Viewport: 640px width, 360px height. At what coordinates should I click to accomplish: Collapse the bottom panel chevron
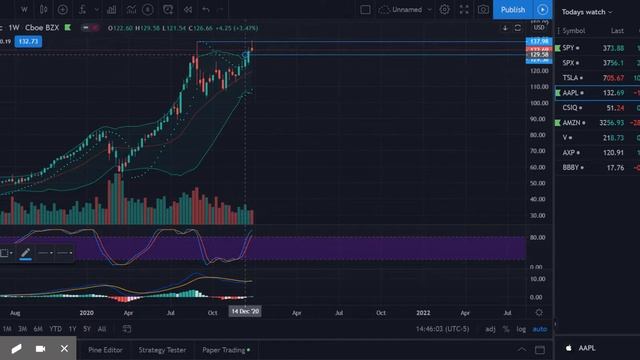(522, 350)
